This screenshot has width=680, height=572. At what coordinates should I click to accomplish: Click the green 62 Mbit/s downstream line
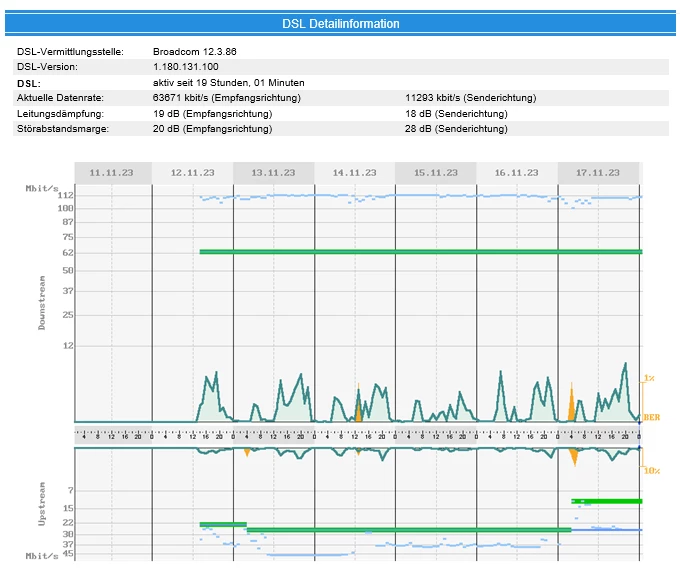[x=421, y=252]
